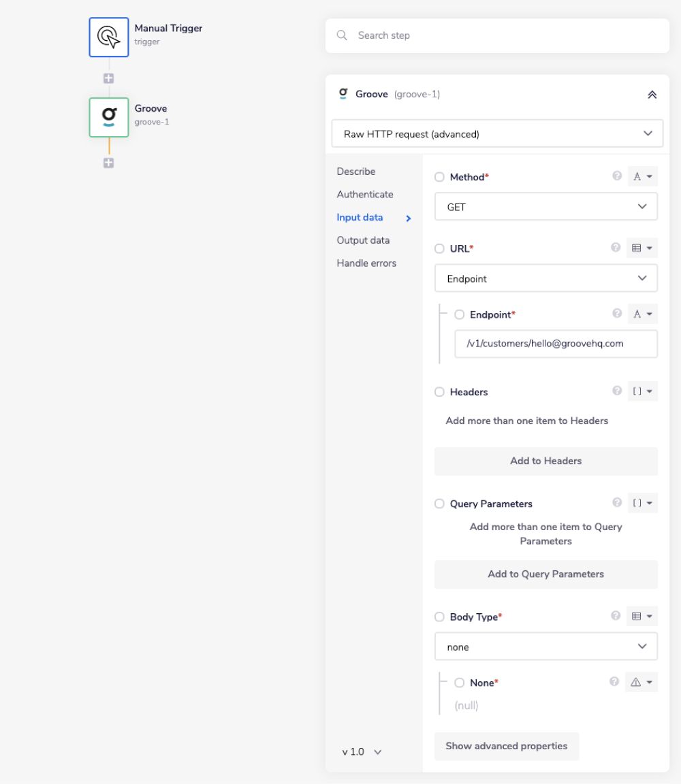
Task: Switch to the Output data section
Action: [x=363, y=240]
